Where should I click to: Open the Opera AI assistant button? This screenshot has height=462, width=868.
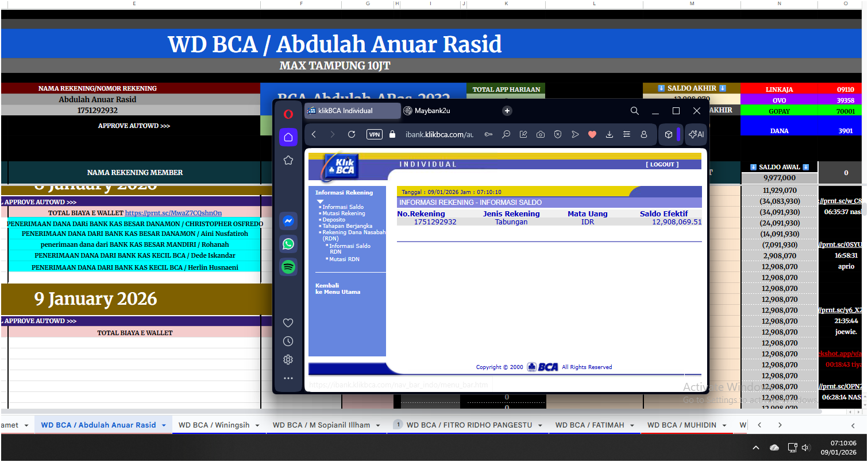click(696, 134)
